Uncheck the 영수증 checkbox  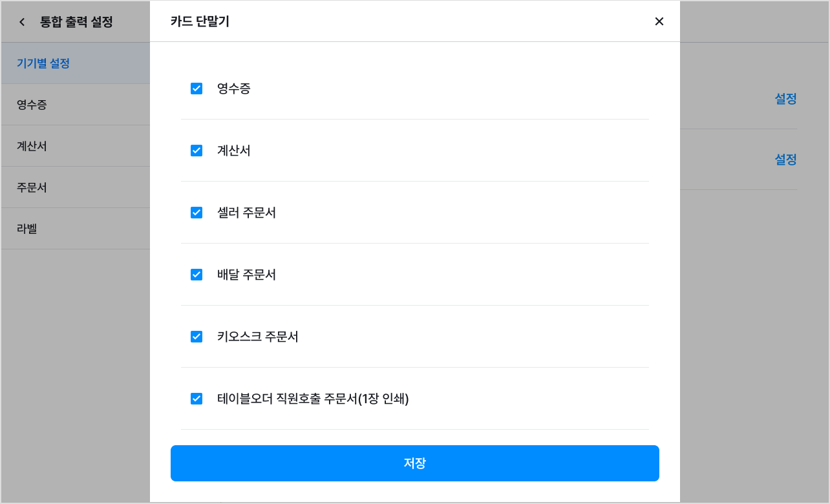click(x=197, y=89)
